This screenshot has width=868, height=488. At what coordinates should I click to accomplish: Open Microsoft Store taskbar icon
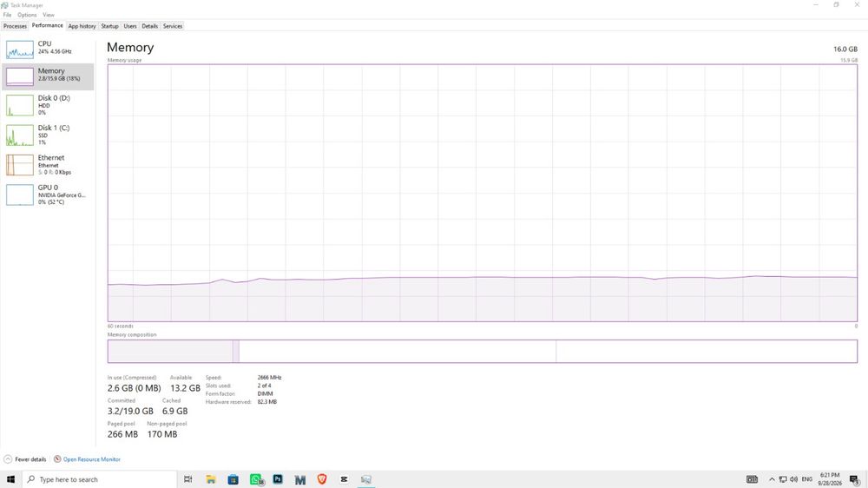tap(233, 479)
